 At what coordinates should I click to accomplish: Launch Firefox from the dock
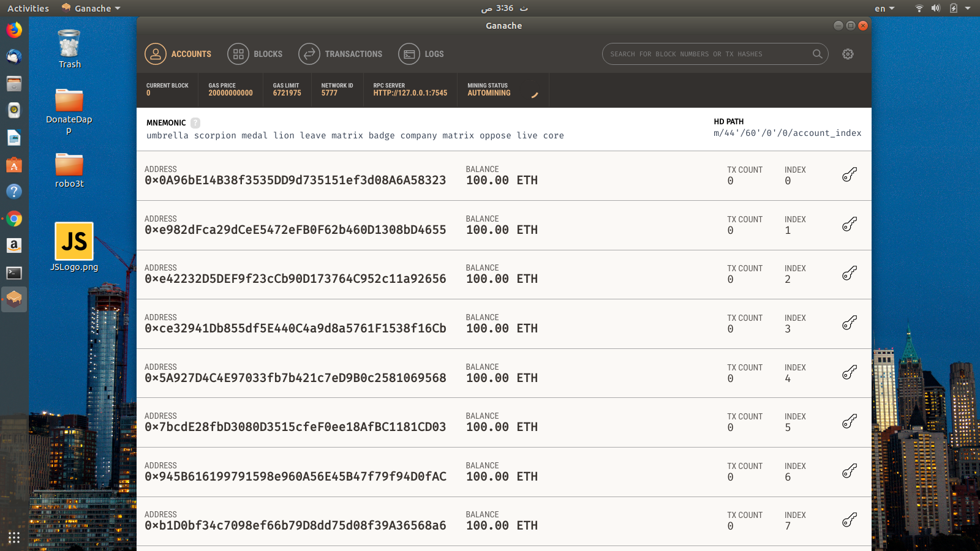point(14,29)
